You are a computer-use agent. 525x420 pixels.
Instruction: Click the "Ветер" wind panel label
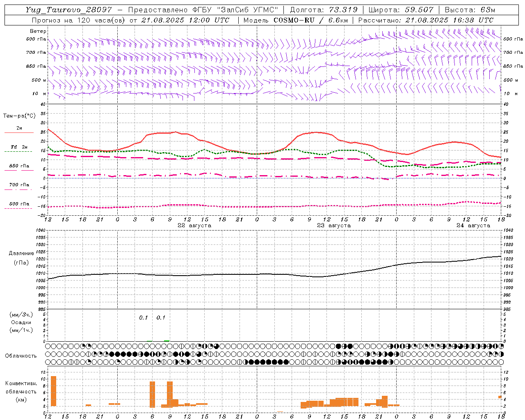coord(38,31)
